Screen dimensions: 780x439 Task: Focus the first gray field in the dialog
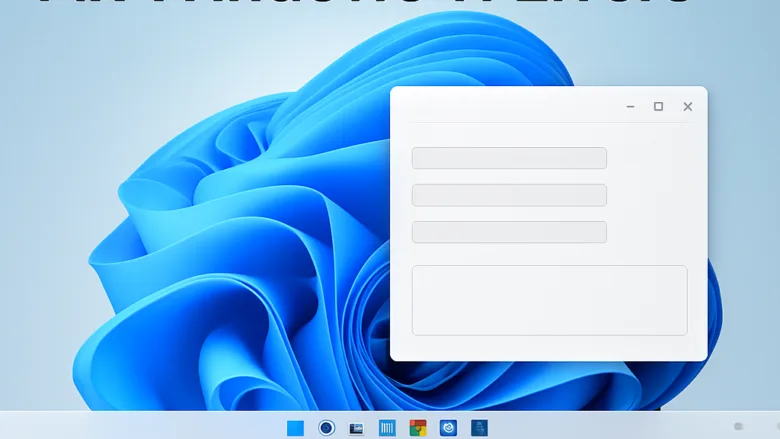[x=509, y=158]
